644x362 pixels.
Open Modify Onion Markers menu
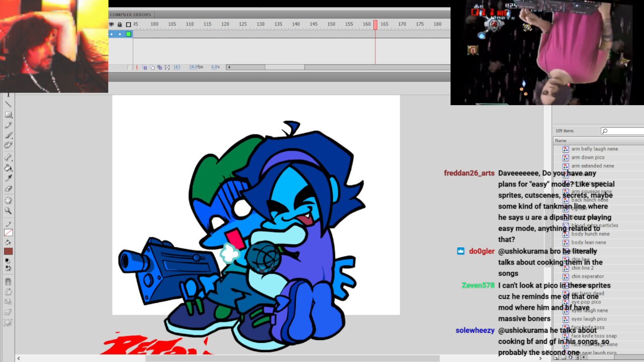point(167,67)
